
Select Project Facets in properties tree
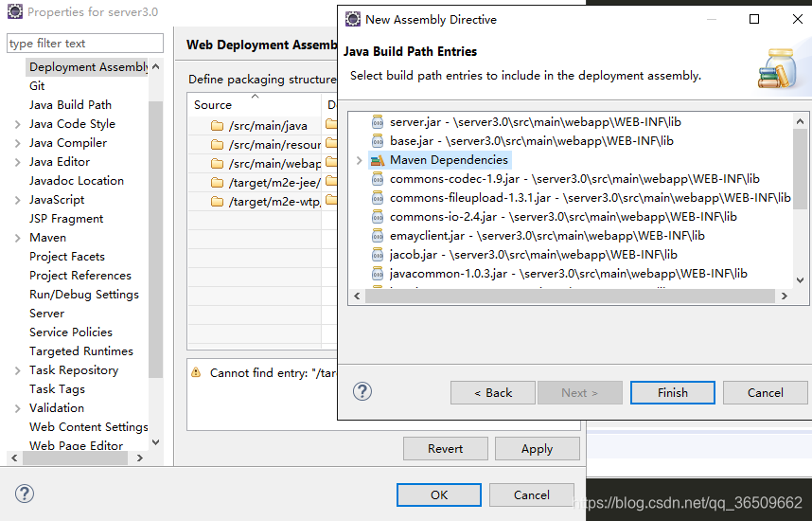(x=67, y=257)
